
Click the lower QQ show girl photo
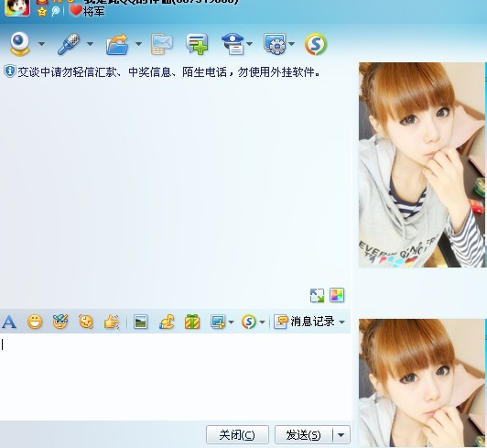[x=422, y=383]
